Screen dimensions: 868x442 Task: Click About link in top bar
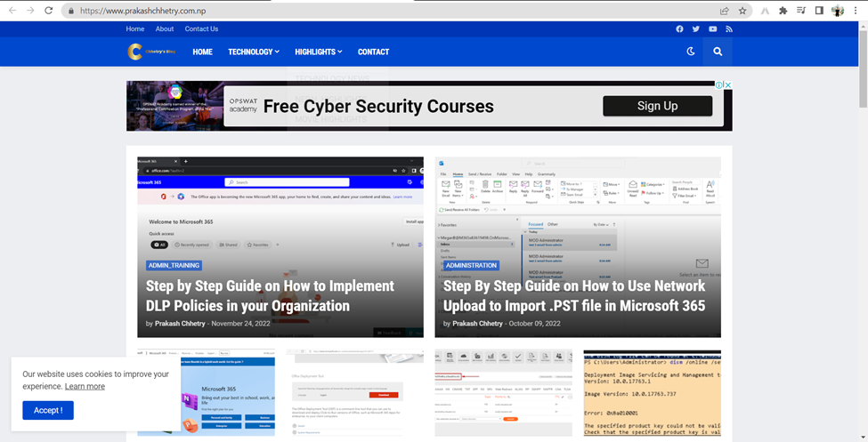tap(165, 28)
